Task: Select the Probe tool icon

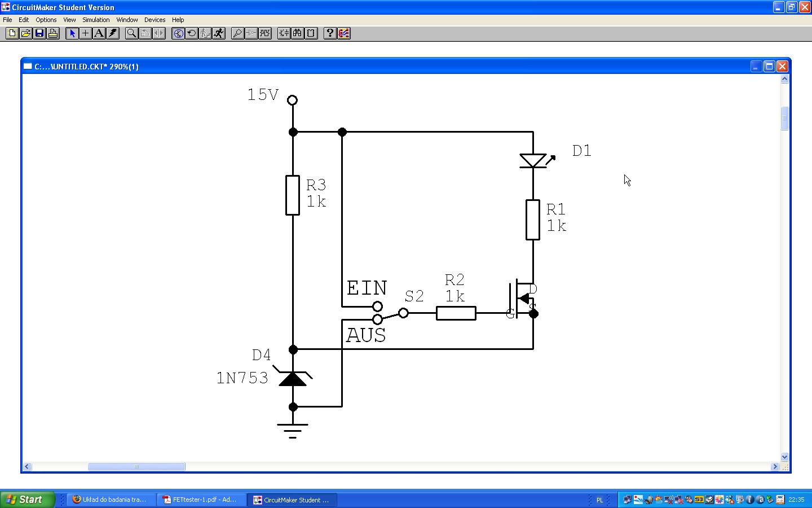Action: [x=237, y=33]
